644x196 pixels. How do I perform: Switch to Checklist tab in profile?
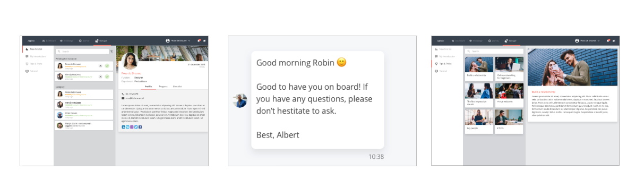(177, 86)
